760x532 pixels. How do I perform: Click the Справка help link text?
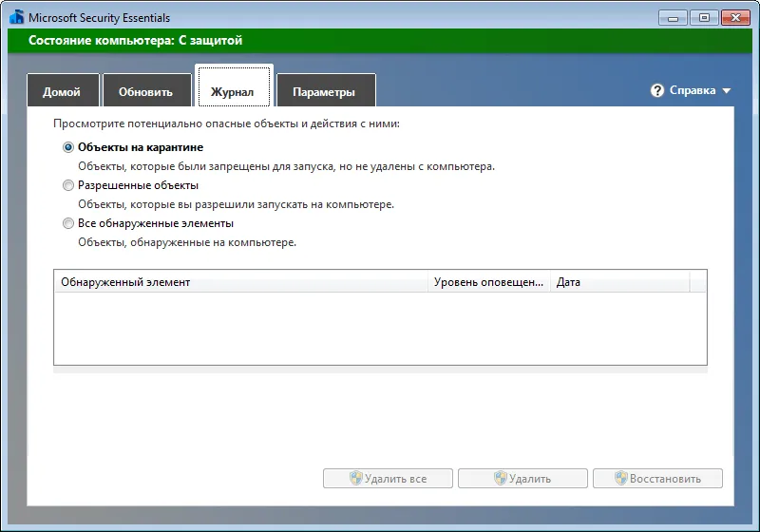tap(693, 90)
